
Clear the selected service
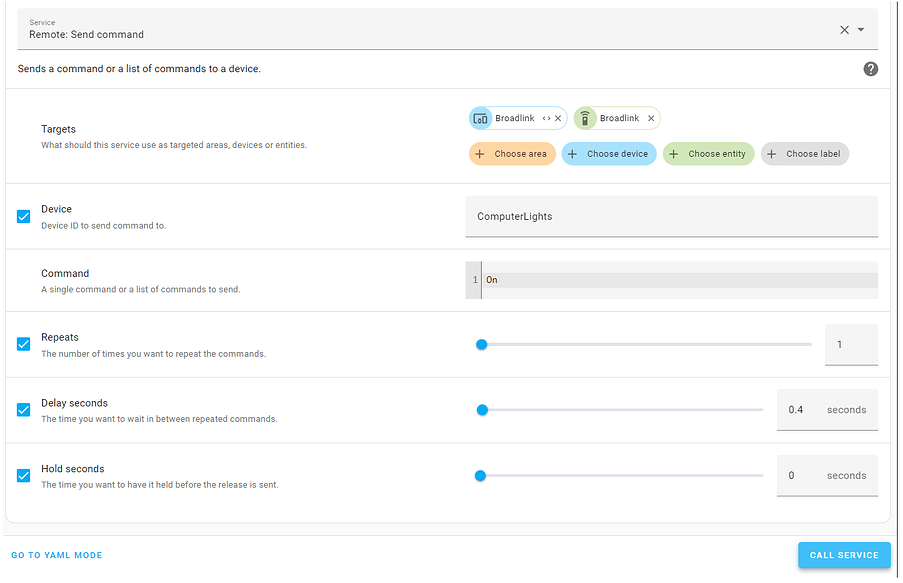coord(844,30)
